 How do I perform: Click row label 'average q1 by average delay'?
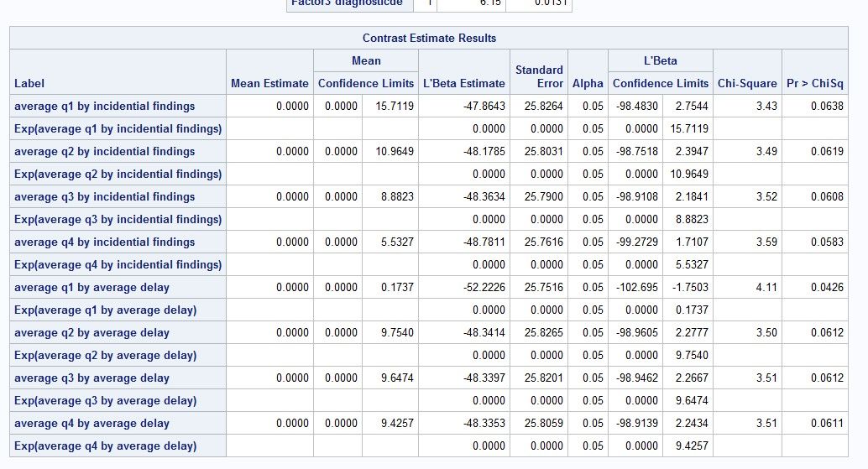pos(92,287)
